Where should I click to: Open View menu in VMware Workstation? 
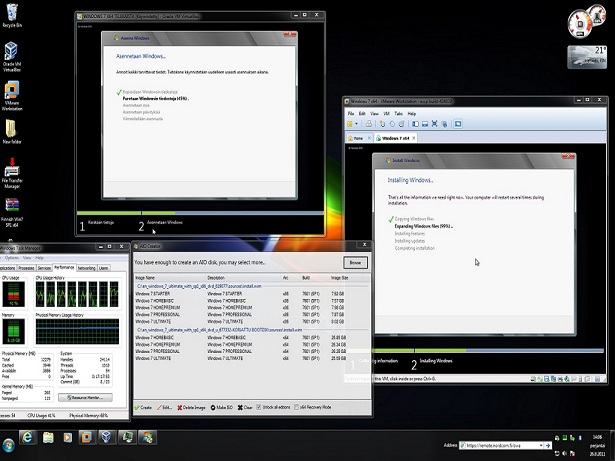pos(375,113)
